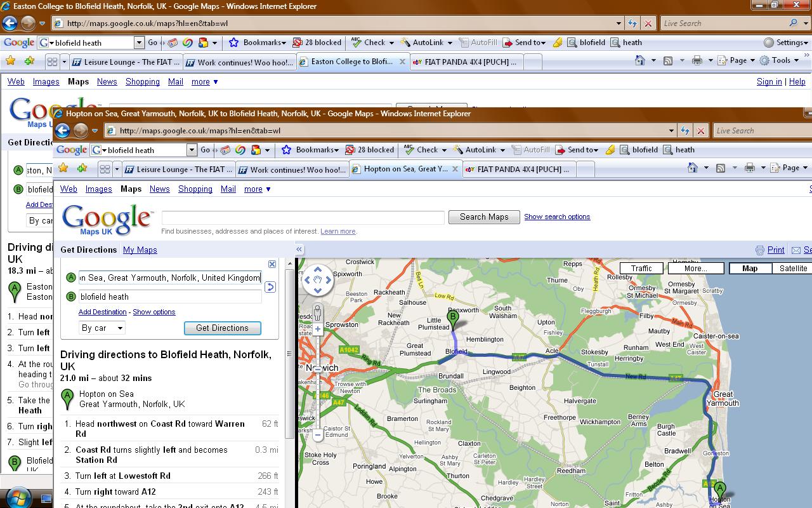Click the highlighter icon in the front Google toolbar
The image size is (812, 508).
(x=610, y=150)
